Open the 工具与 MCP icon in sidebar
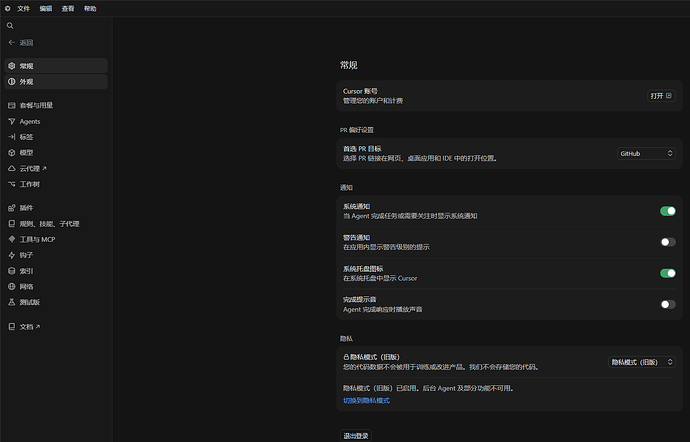 click(12, 239)
